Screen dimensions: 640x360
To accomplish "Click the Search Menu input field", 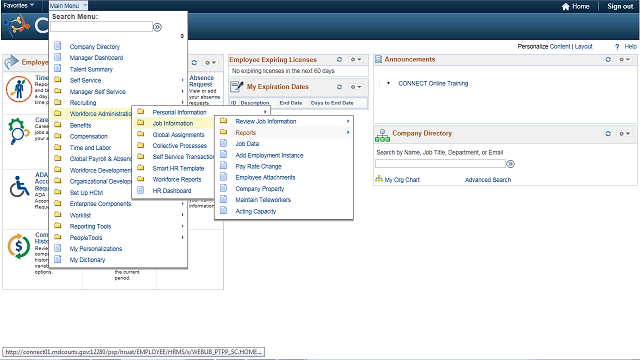I will pos(102,27).
